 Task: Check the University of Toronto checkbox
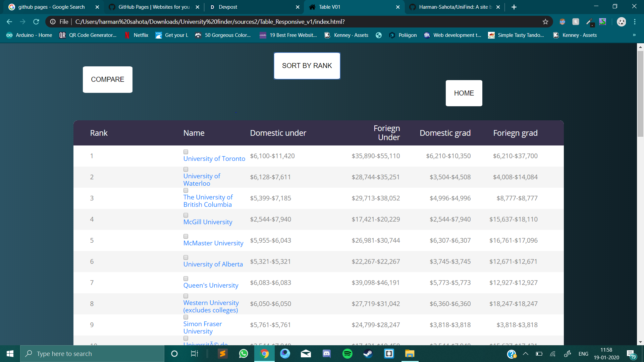pos(186,152)
